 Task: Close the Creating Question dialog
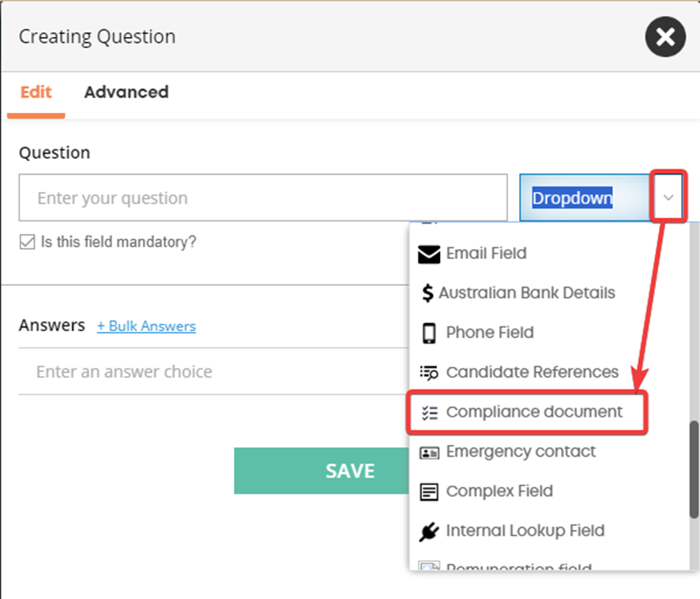click(x=665, y=36)
